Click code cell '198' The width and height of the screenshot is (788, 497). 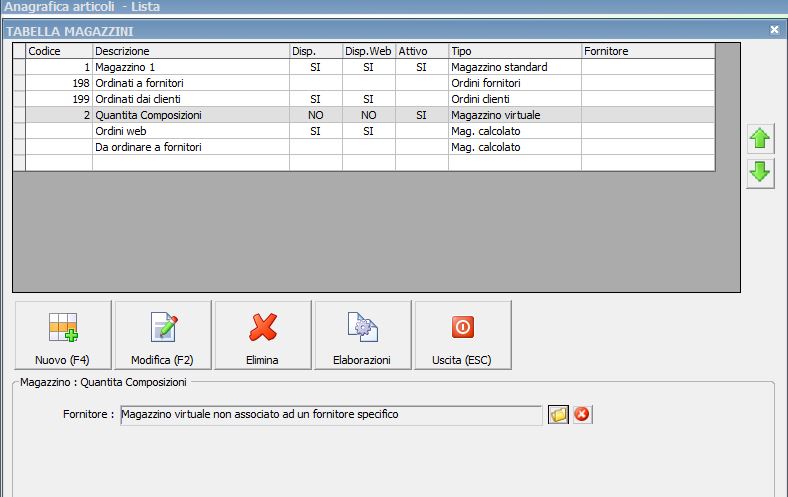coord(59,83)
